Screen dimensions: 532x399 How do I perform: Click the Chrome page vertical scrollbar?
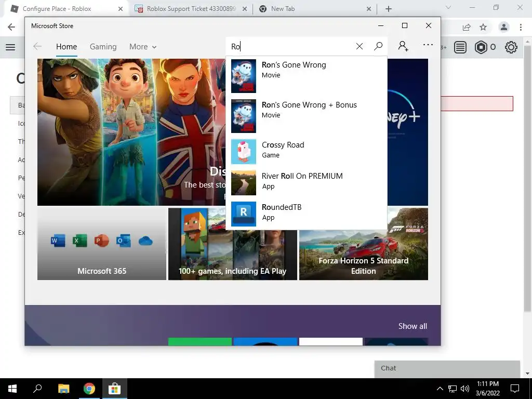click(x=527, y=179)
